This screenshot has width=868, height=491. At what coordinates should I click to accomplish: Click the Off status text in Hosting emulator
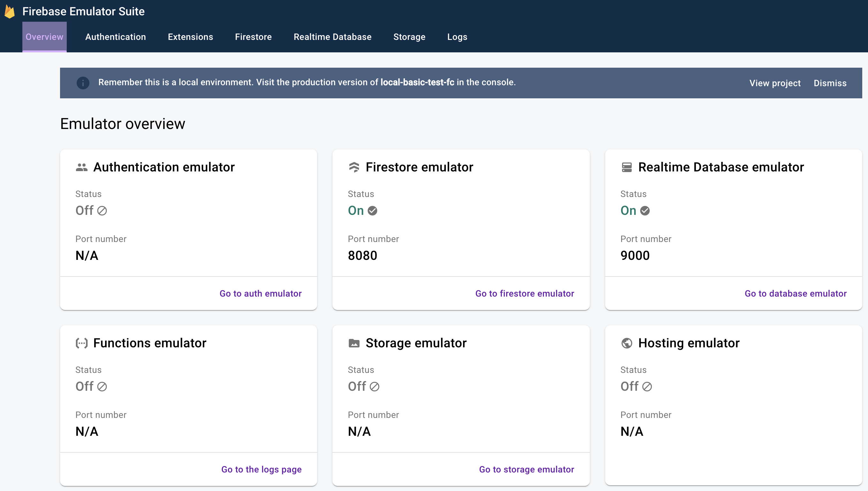pyautogui.click(x=629, y=387)
